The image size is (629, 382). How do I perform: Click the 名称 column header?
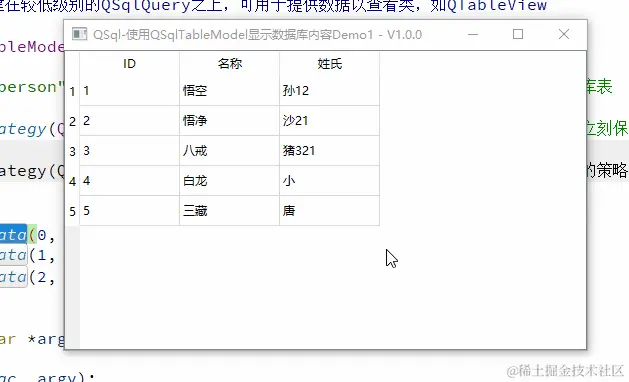pyautogui.click(x=229, y=63)
